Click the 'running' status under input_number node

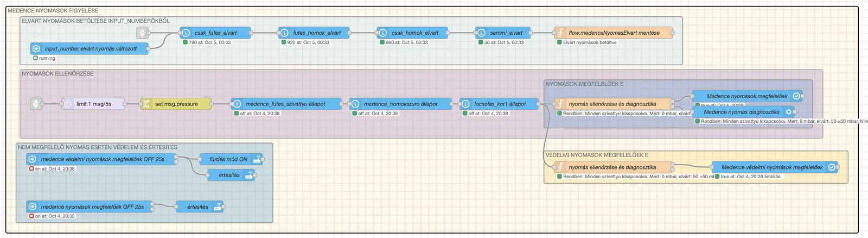(x=44, y=58)
